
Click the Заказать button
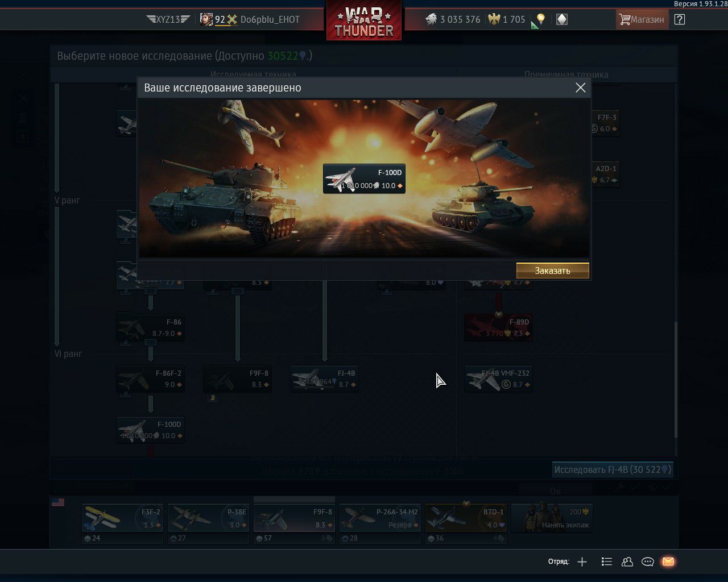click(x=552, y=271)
